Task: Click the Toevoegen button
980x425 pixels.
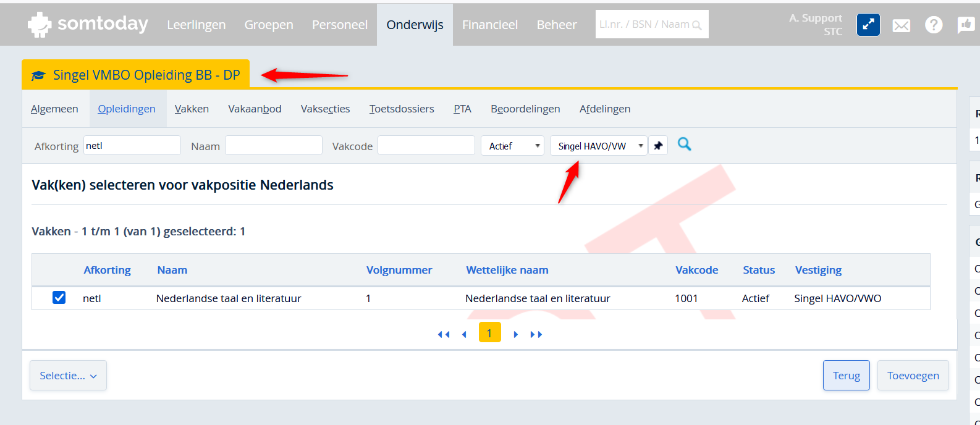Action: 913,376
